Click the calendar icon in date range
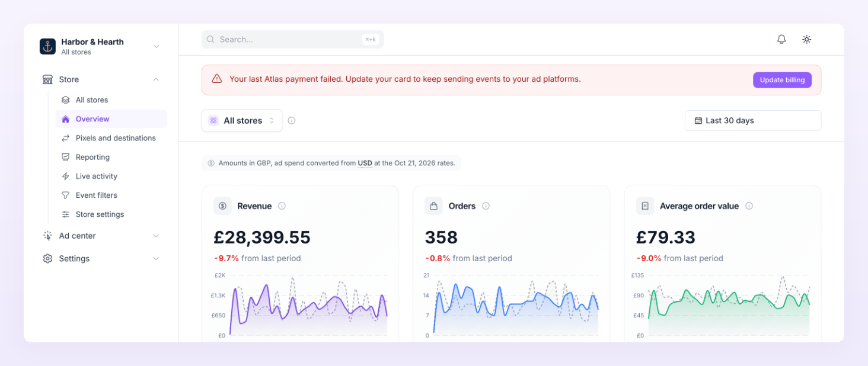This screenshot has width=868, height=366. (x=698, y=120)
